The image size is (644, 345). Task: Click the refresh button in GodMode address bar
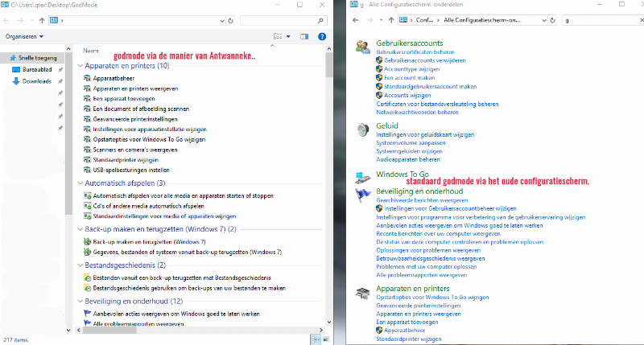click(230, 21)
